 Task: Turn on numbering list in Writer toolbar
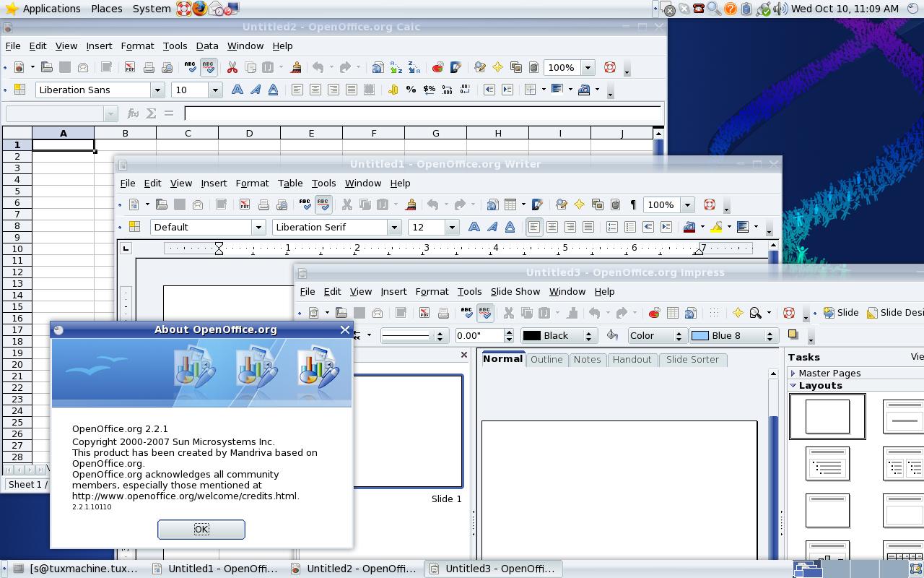coord(612,227)
